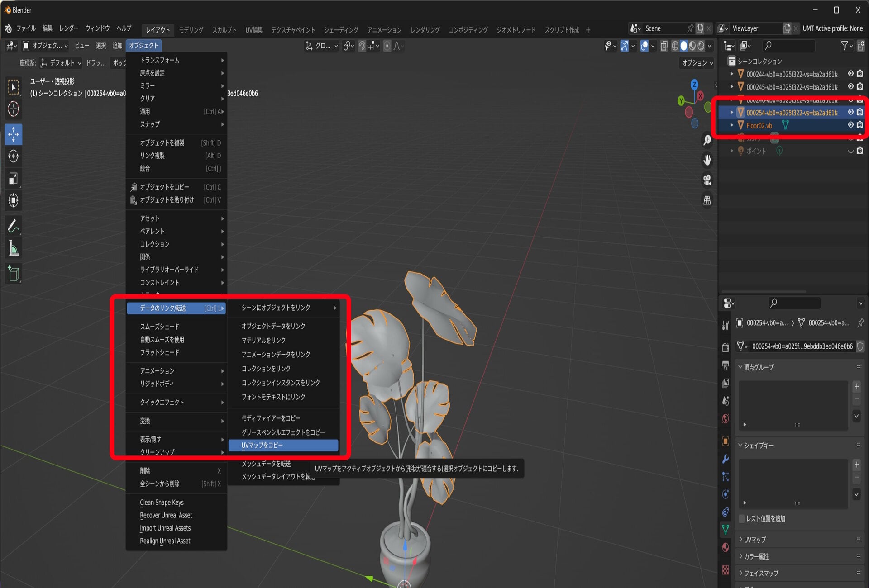This screenshot has width=869, height=588.
Task: Enable レスト位置を追加 checkbox
Action: click(x=741, y=519)
